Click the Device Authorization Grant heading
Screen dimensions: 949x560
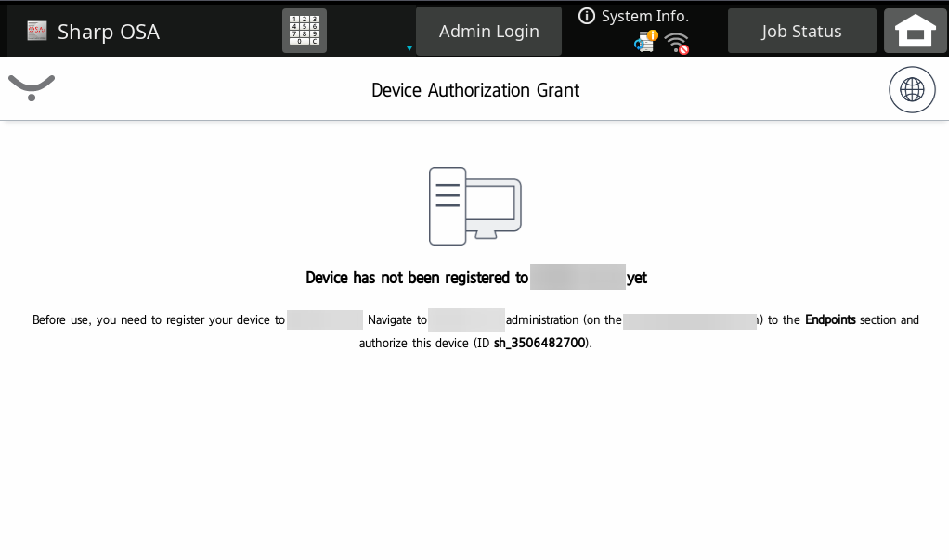474,90
